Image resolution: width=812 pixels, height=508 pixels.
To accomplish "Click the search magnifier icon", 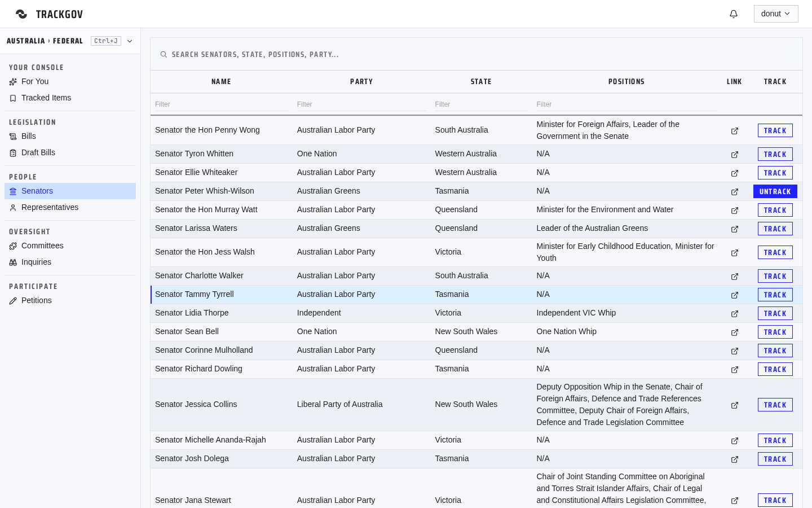I will click(164, 55).
